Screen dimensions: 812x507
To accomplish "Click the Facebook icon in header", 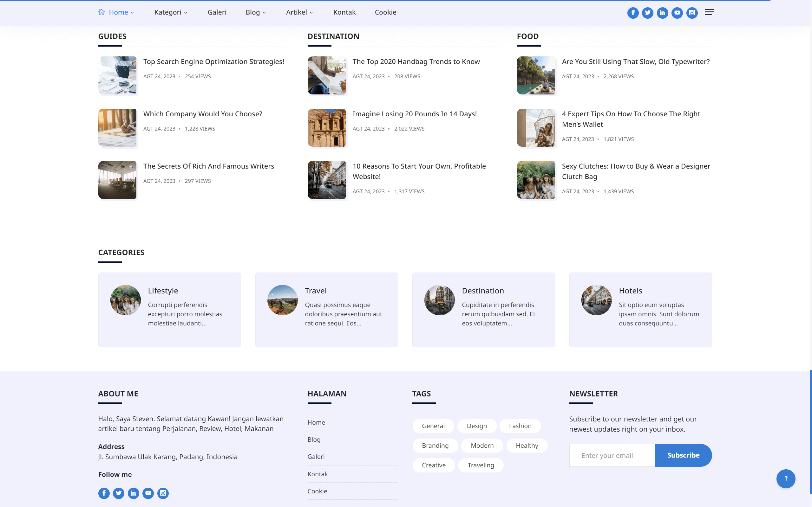I will coord(633,13).
